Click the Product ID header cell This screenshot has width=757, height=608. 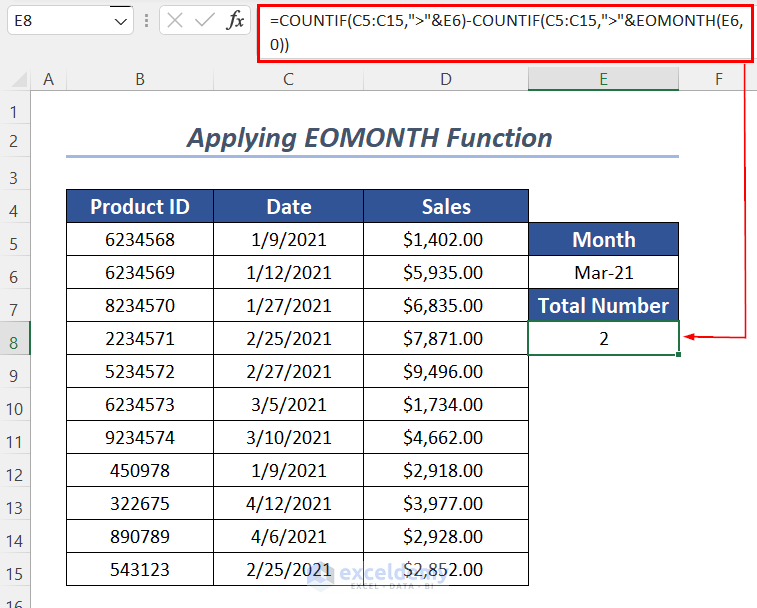pyautogui.click(x=140, y=207)
